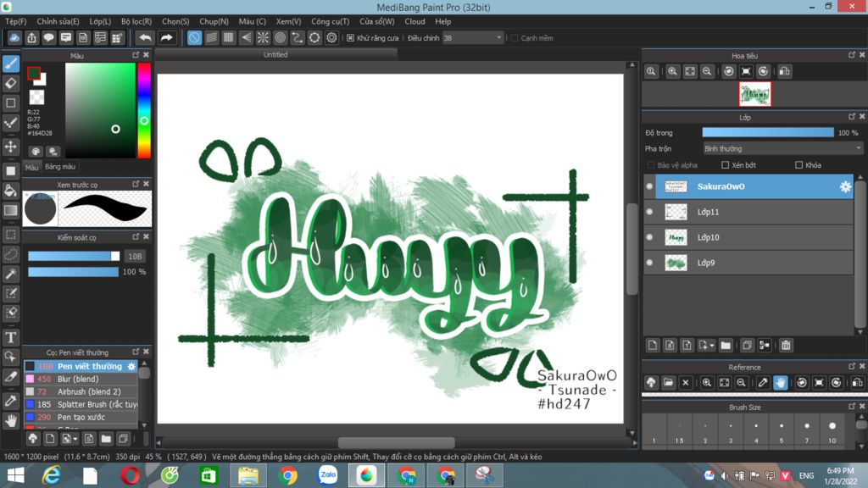Image resolution: width=868 pixels, height=488 pixels.
Task: Expand the add-brush dropdown arrow
Action: [75, 440]
